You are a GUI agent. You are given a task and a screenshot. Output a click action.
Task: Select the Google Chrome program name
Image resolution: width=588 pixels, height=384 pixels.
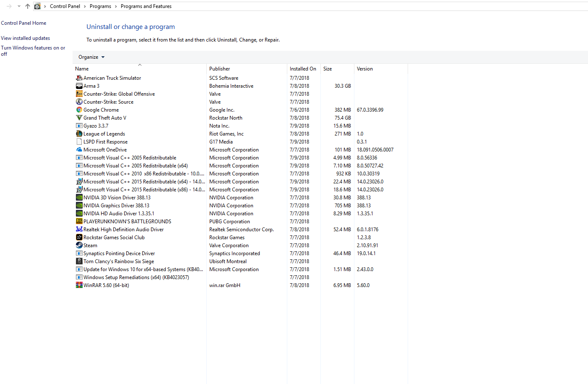pos(101,110)
